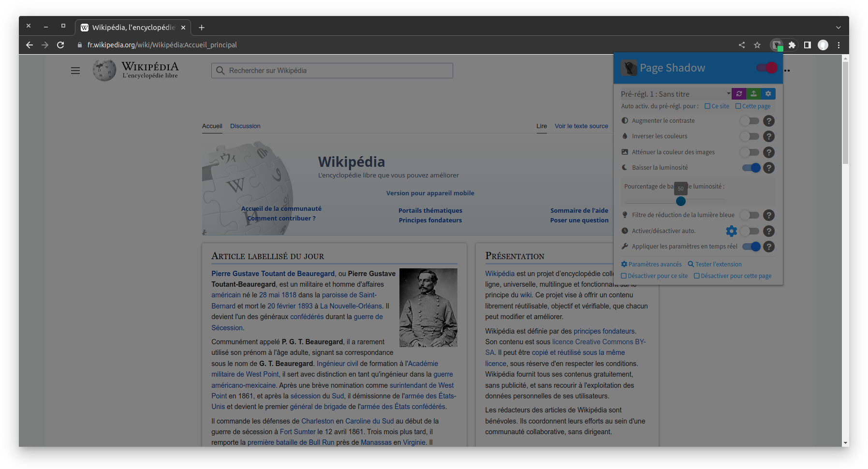Open the preset dropdown 'Pré-régl. 1 : Sans titre'

(676, 94)
